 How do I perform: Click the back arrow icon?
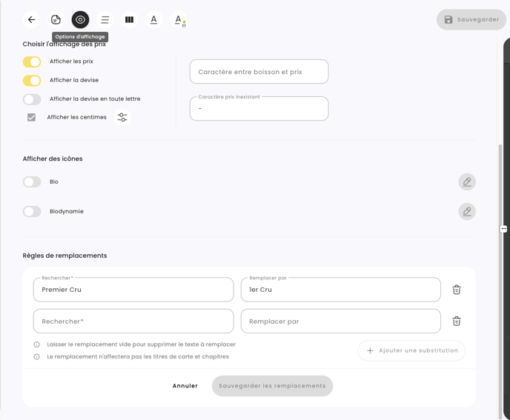pyautogui.click(x=31, y=20)
